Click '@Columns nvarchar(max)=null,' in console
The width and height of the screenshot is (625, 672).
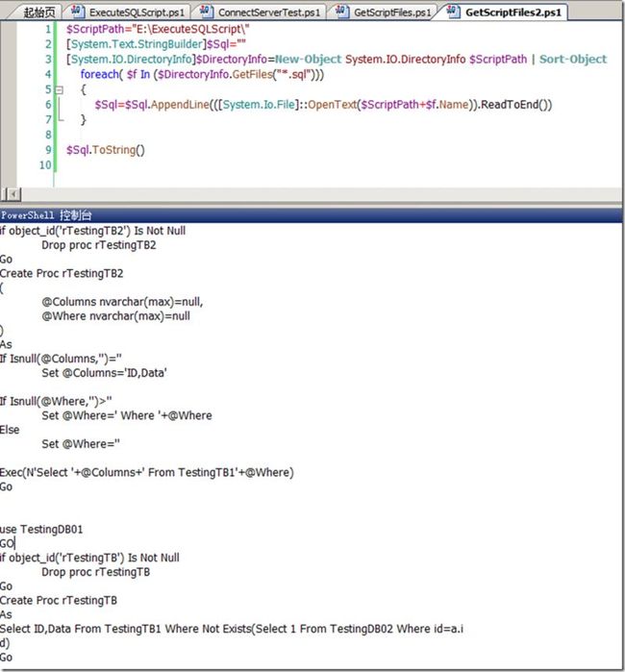click(122, 302)
